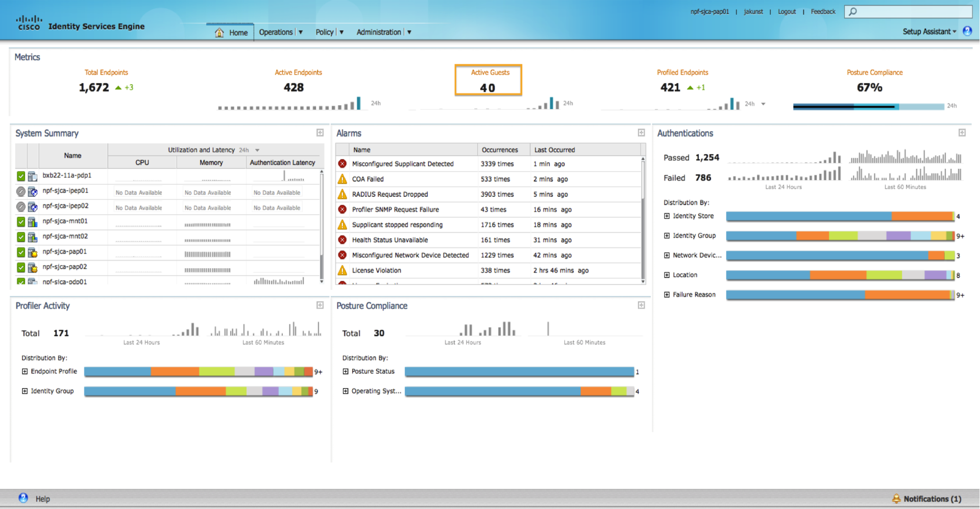Expand Operating System distribution
This screenshot has width=980, height=509.
[x=346, y=391]
